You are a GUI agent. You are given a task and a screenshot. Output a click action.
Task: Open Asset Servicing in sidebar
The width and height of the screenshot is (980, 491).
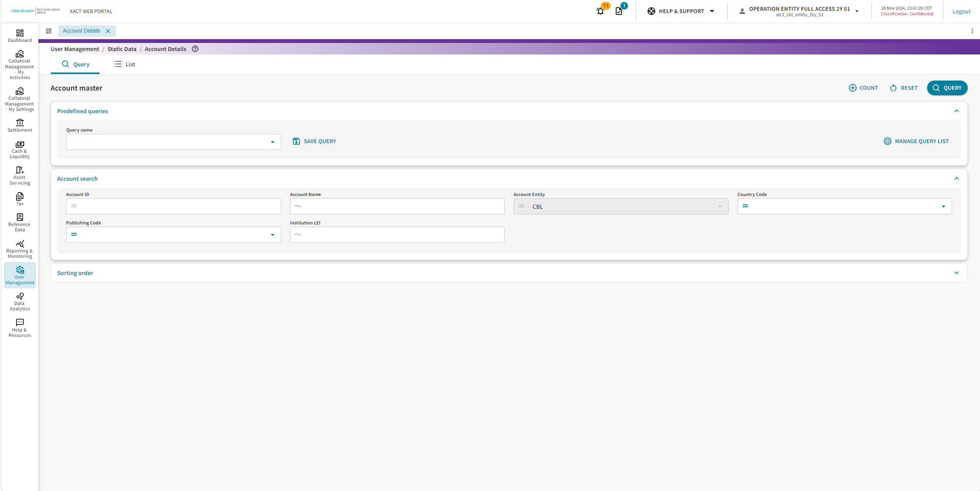tap(20, 176)
